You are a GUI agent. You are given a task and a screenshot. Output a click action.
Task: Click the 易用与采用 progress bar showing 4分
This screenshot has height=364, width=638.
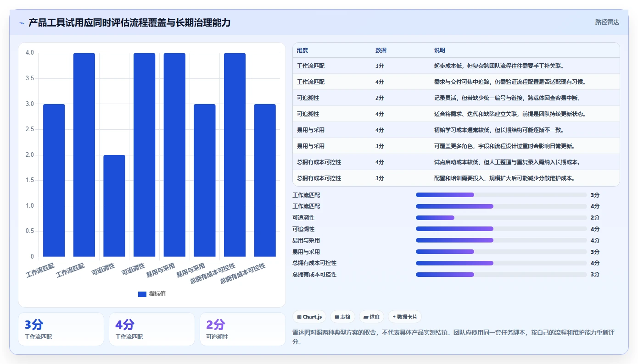501,240
